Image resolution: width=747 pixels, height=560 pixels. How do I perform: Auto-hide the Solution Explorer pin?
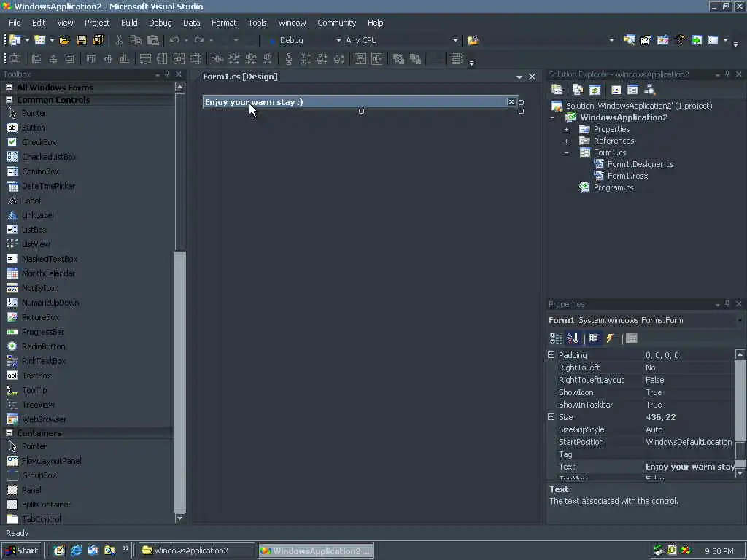pyautogui.click(x=727, y=74)
